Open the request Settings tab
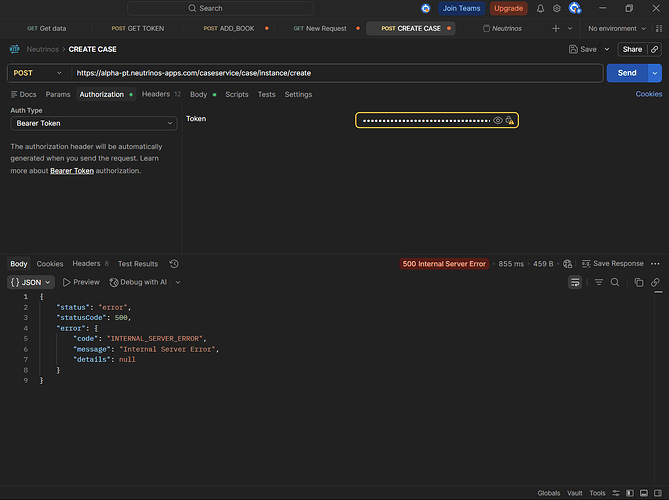Screen dimensions: 669x500 tap(298, 94)
